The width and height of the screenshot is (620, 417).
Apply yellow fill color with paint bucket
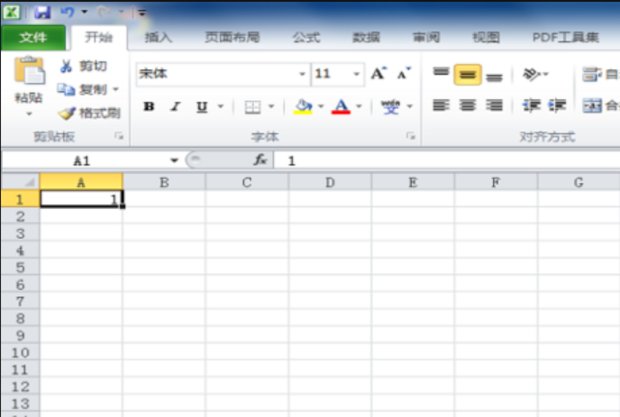tap(303, 106)
